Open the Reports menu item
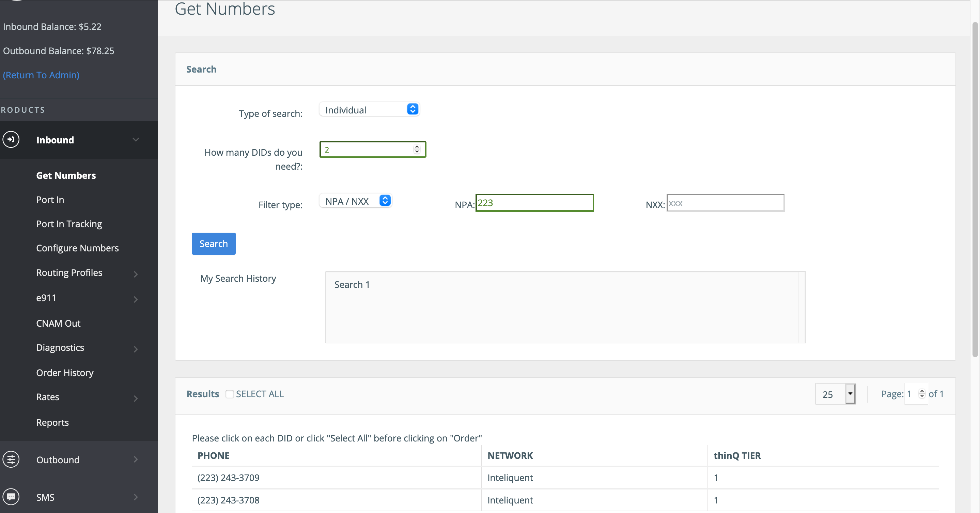Screen dimensions: 980x513 52,422
